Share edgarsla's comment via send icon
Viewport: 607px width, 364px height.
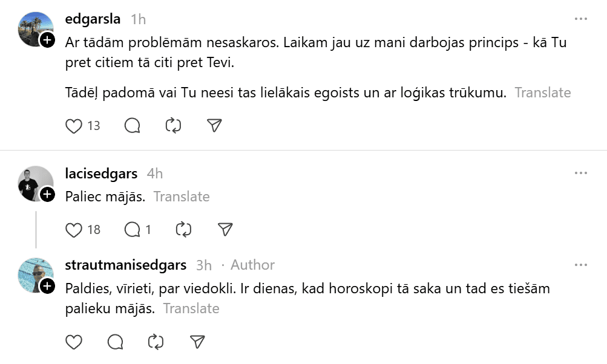pos(214,126)
